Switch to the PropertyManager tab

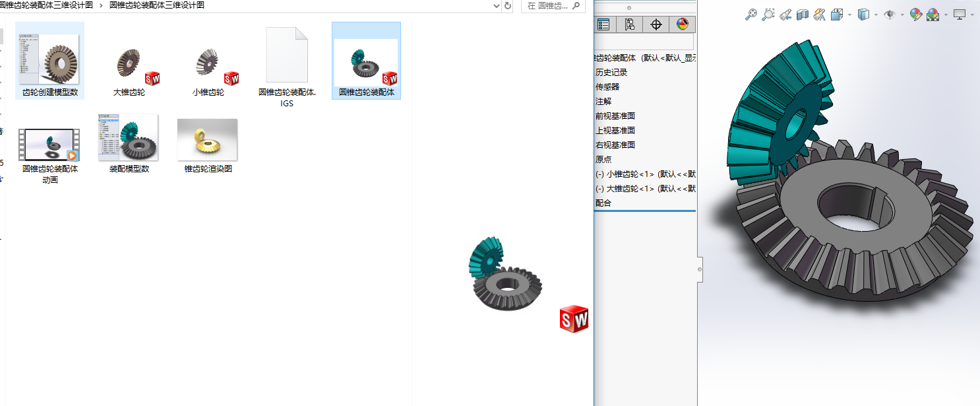point(603,24)
